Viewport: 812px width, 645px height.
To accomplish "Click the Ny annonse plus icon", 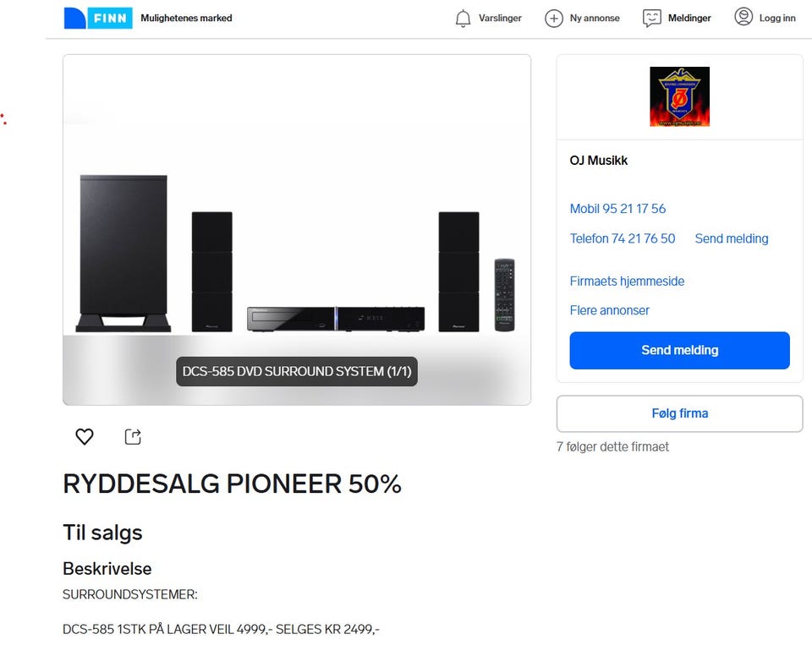I will point(553,18).
